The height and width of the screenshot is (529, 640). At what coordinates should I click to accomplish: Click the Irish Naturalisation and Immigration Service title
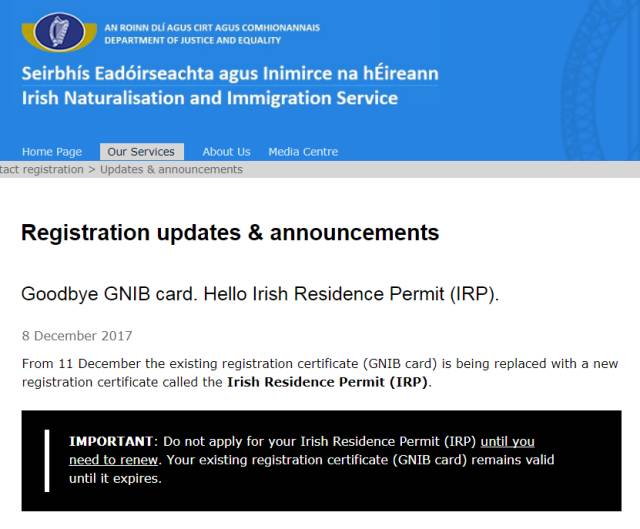coord(209,99)
